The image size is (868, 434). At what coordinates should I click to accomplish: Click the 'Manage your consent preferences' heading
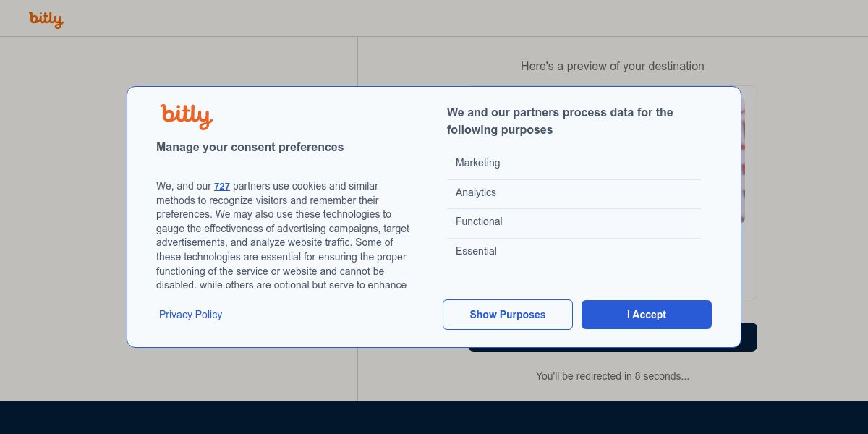click(250, 148)
